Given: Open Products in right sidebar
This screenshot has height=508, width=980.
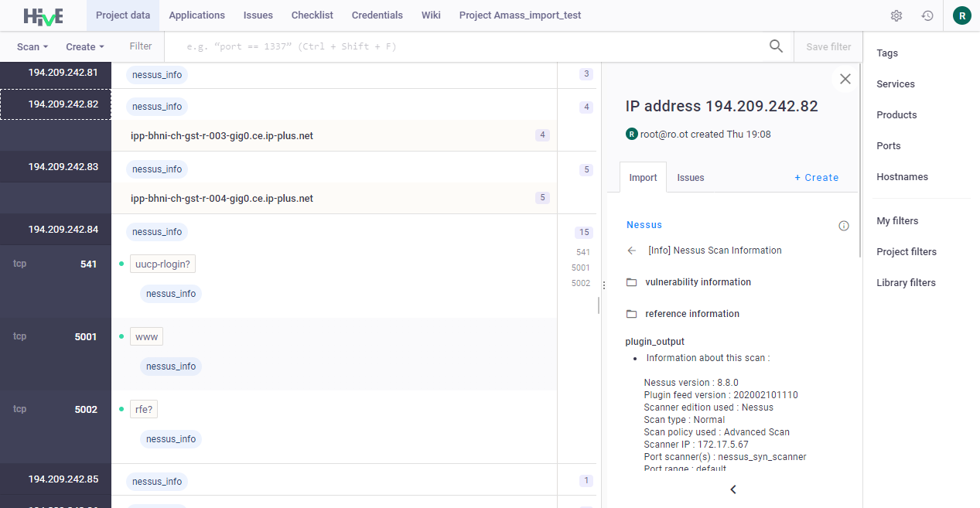Looking at the screenshot, I should point(896,115).
